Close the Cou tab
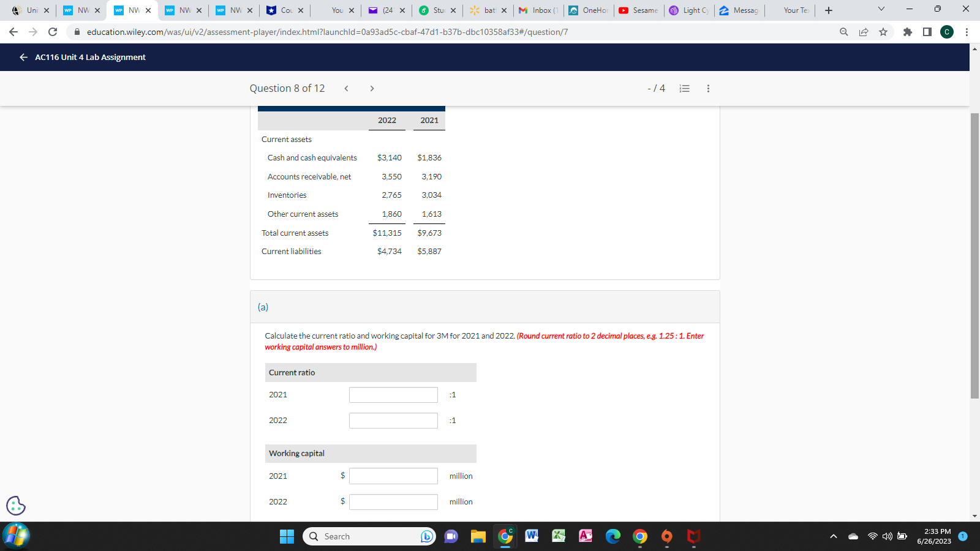The height and width of the screenshot is (551, 980). (301, 10)
